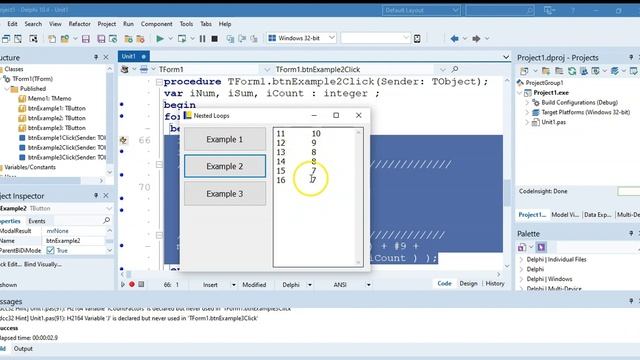Click the Bind Visually... link
Viewport: 640px width, 360px height.
point(43,264)
